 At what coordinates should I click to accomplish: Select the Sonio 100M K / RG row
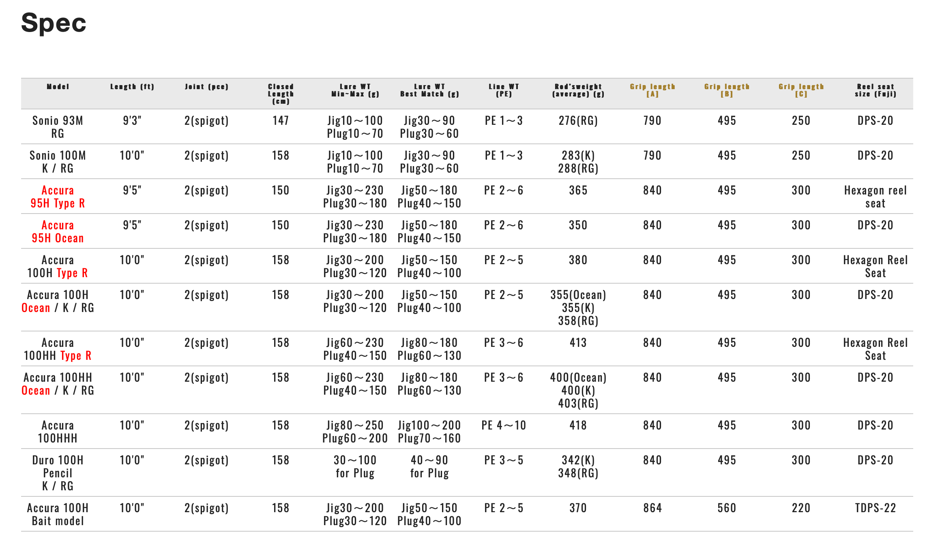467,162
